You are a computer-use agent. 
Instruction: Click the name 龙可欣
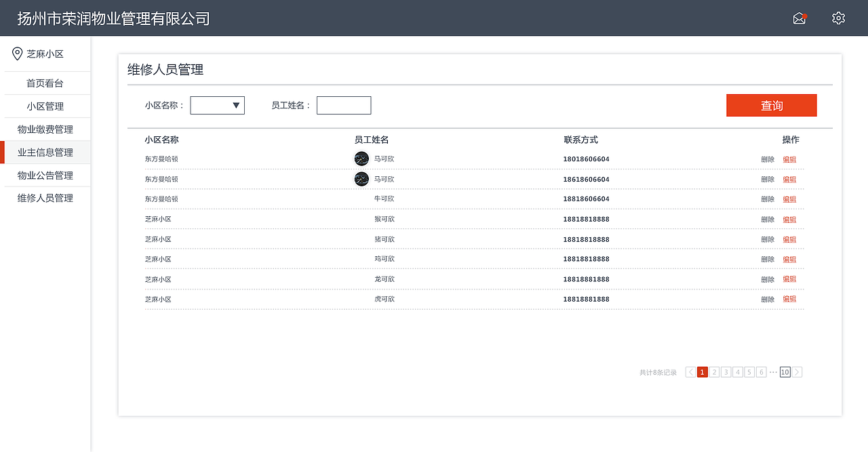tap(384, 279)
